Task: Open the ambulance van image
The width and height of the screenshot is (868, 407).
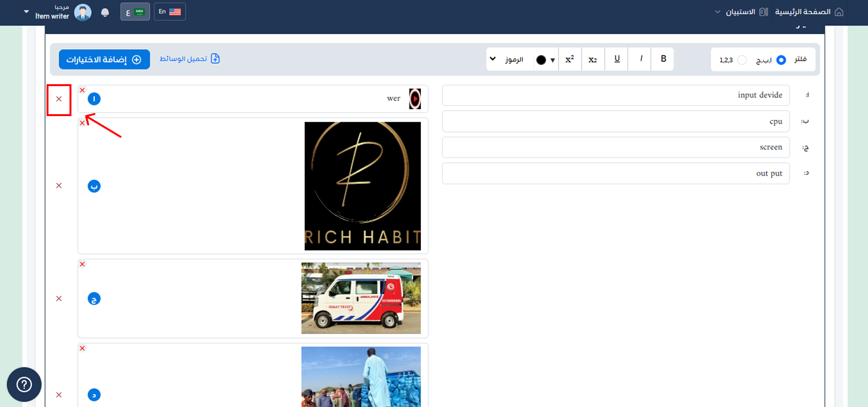Action: (361, 299)
